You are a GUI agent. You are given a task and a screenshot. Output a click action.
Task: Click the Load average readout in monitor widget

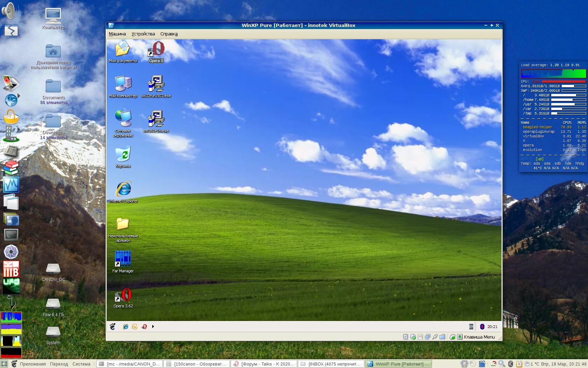click(550, 65)
